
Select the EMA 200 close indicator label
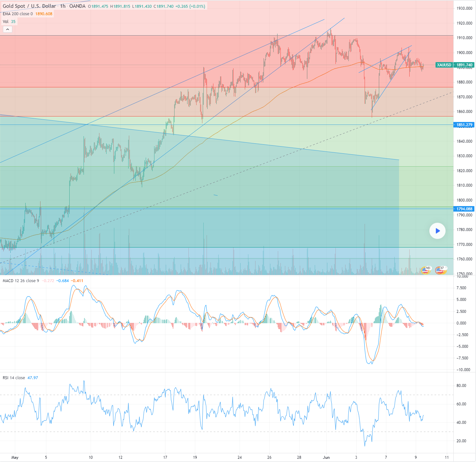18,14
